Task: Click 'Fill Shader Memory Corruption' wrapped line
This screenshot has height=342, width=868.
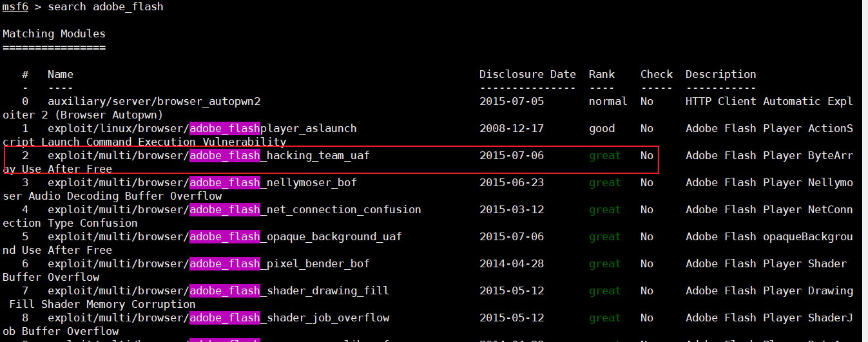Action: [102, 304]
